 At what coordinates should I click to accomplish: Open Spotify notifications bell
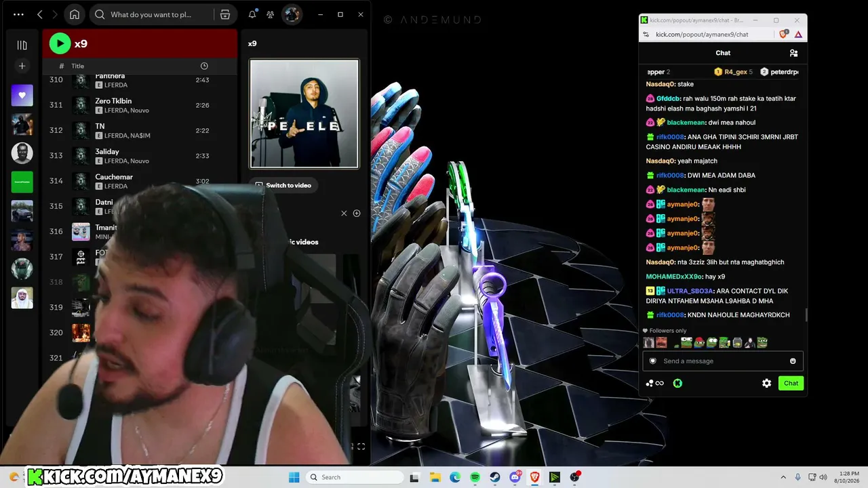(252, 14)
